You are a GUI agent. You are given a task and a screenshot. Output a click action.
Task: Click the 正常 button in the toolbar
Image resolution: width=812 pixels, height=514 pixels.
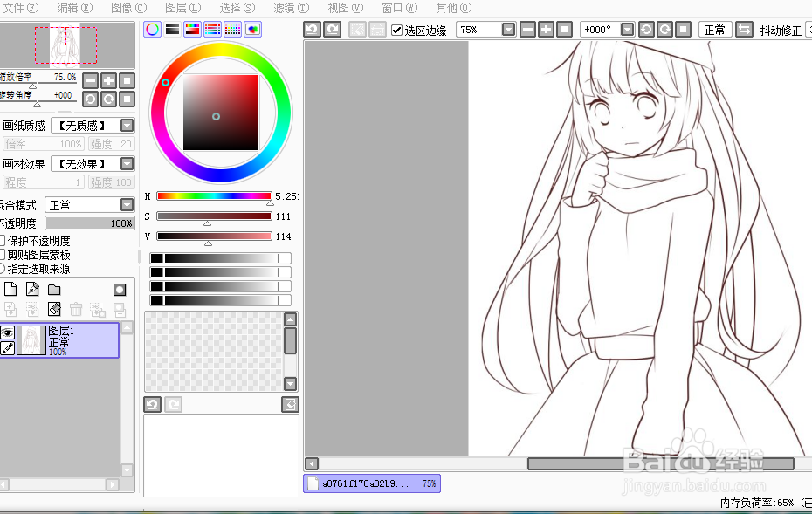pyautogui.click(x=715, y=30)
